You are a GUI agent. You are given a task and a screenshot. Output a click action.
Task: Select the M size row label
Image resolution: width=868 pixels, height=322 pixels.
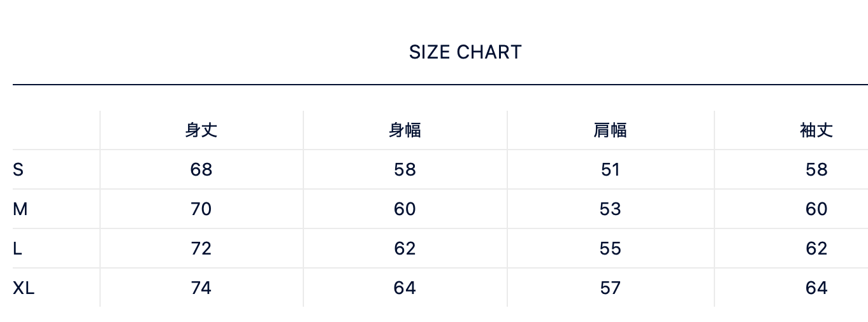[x=20, y=209]
